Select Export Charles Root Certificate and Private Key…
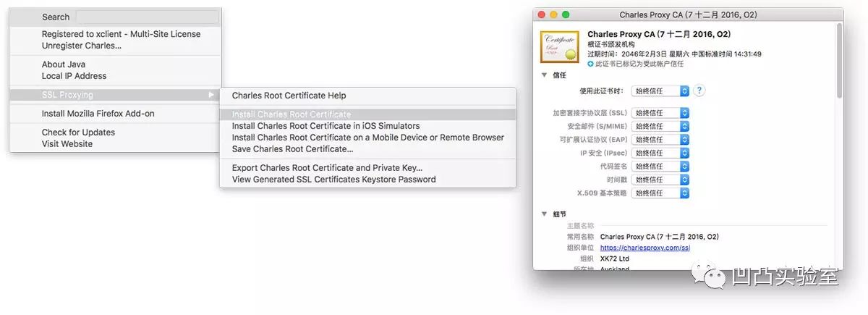 click(327, 168)
